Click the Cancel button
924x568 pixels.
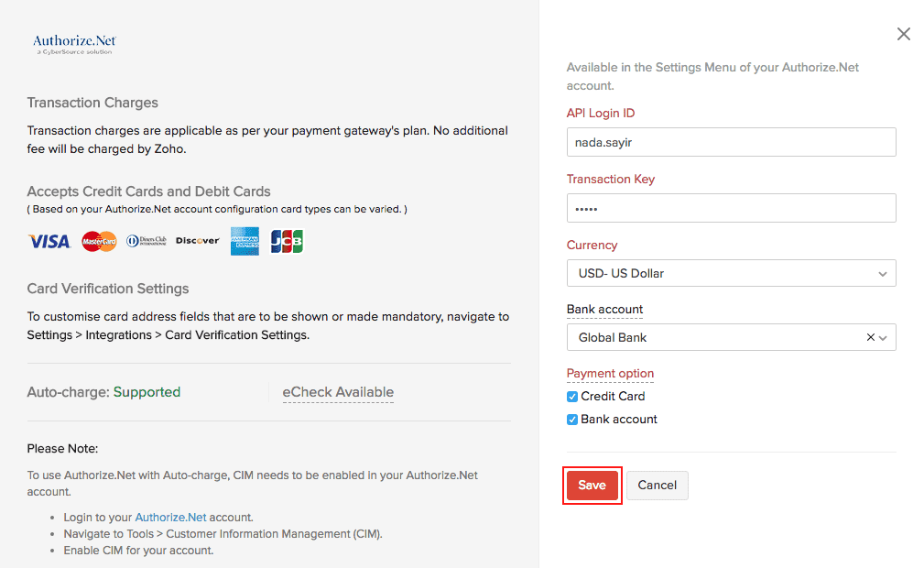657,486
